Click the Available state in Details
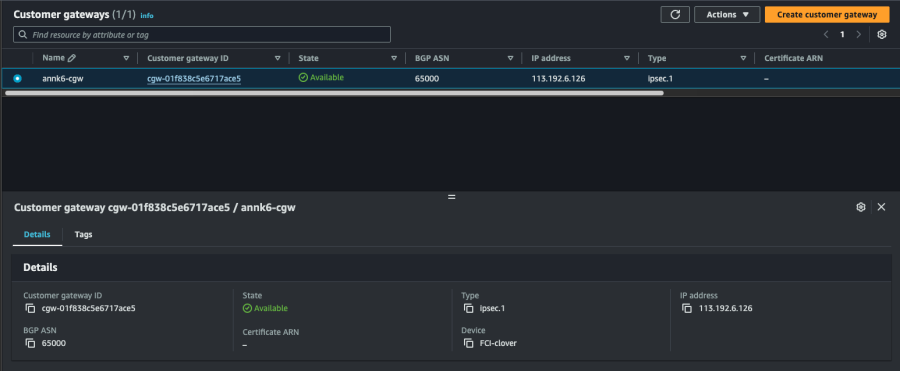 265,308
